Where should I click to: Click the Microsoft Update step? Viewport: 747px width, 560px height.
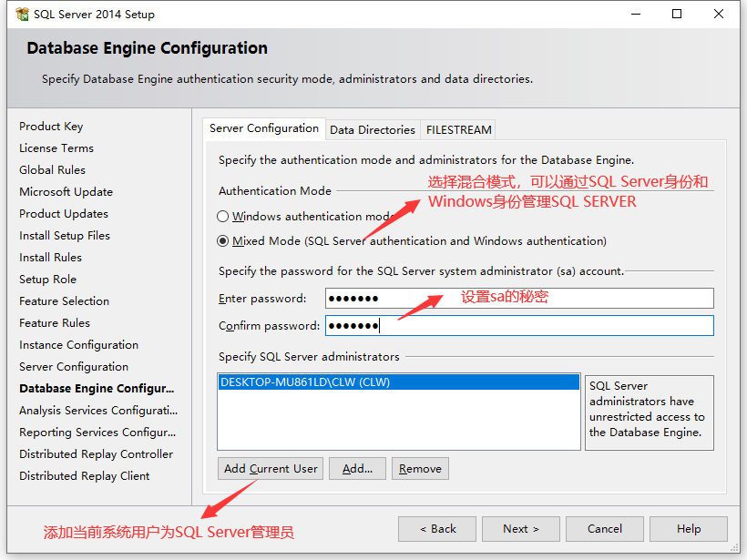pyautogui.click(x=67, y=192)
